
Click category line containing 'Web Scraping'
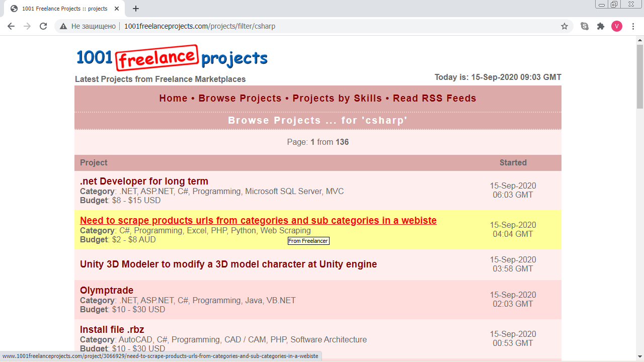tap(195, 231)
